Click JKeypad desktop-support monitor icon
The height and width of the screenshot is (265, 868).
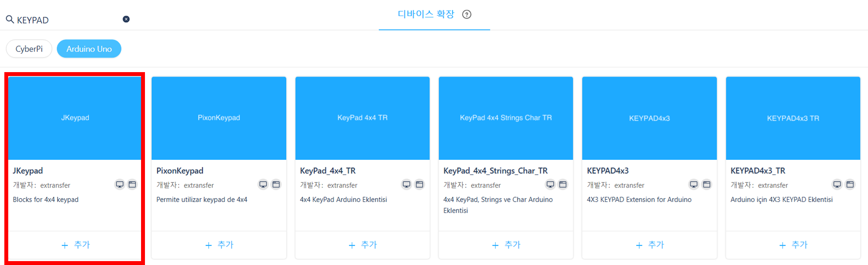[x=120, y=185]
